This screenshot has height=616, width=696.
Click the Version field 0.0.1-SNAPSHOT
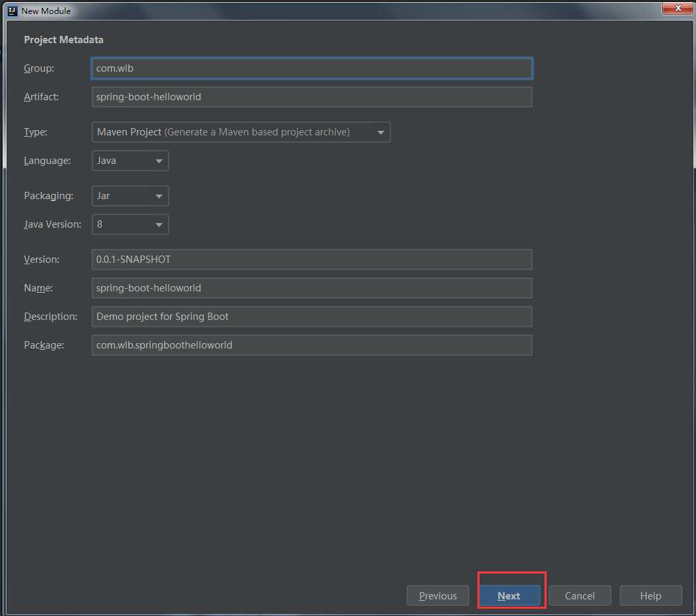click(x=311, y=260)
